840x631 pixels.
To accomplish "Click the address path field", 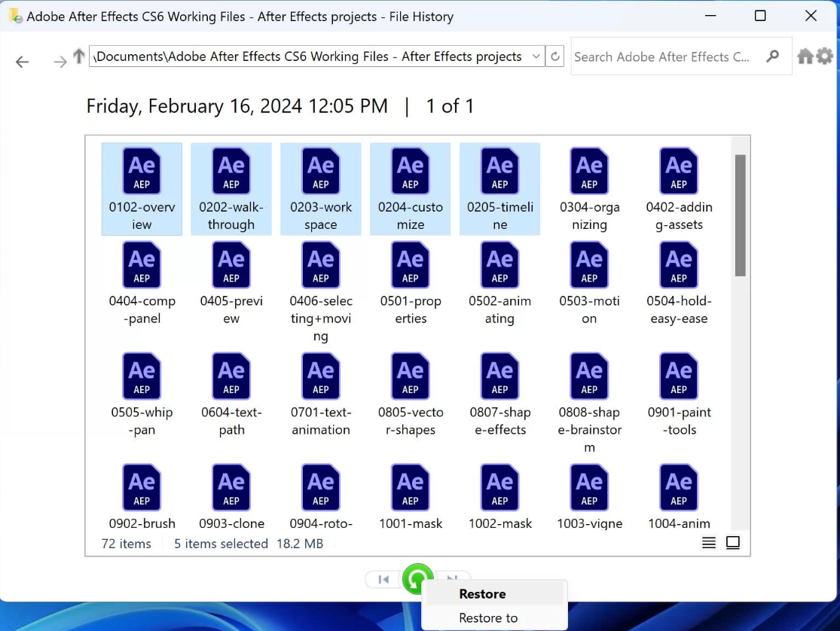I will click(x=308, y=56).
